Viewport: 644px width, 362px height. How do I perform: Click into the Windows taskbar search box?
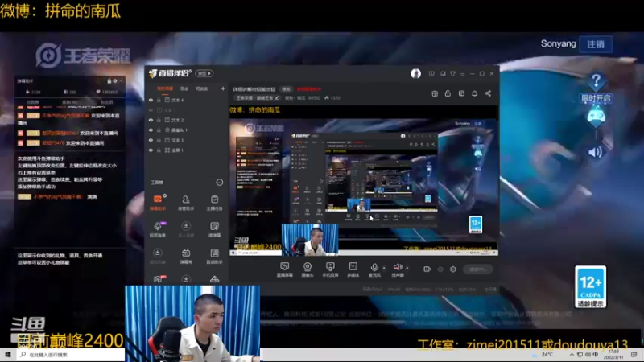pyautogui.click(x=71, y=354)
